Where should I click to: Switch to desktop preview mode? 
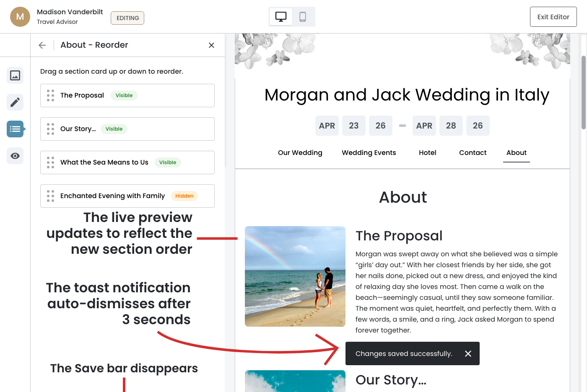pyautogui.click(x=281, y=17)
